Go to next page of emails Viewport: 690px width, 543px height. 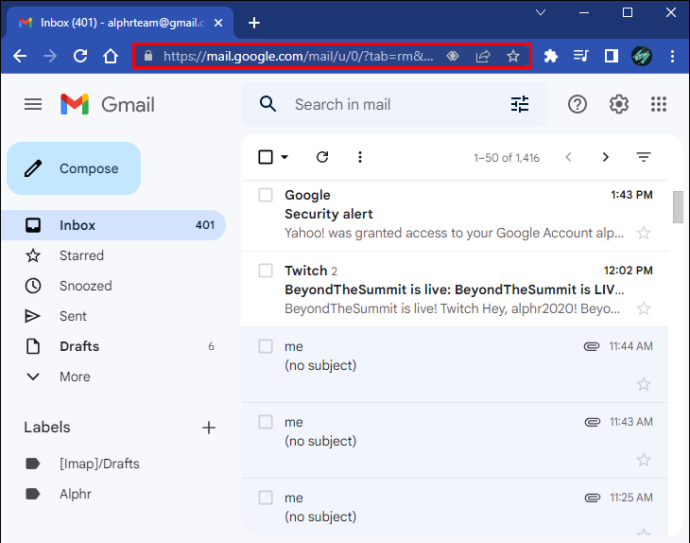pyautogui.click(x=606, y=157)
